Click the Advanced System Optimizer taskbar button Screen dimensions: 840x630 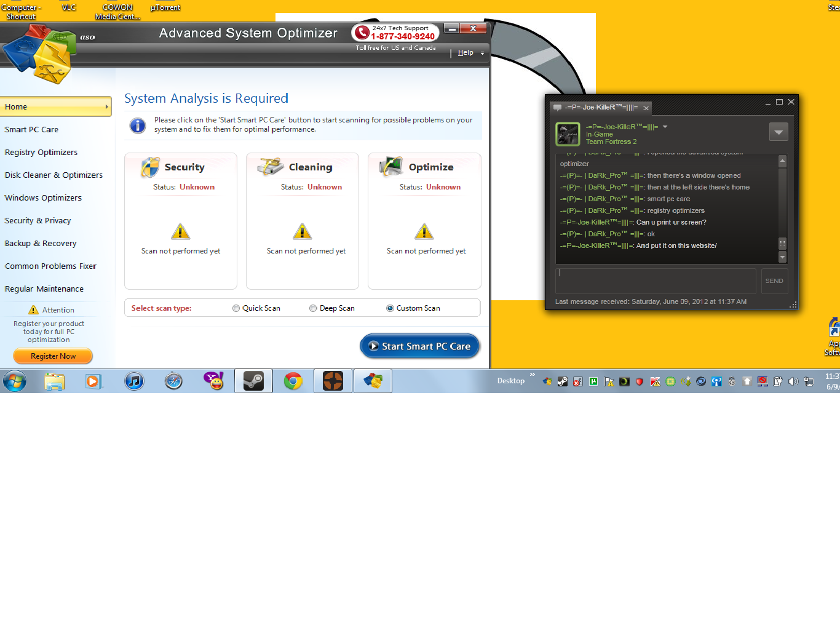(x=373, y=381)
